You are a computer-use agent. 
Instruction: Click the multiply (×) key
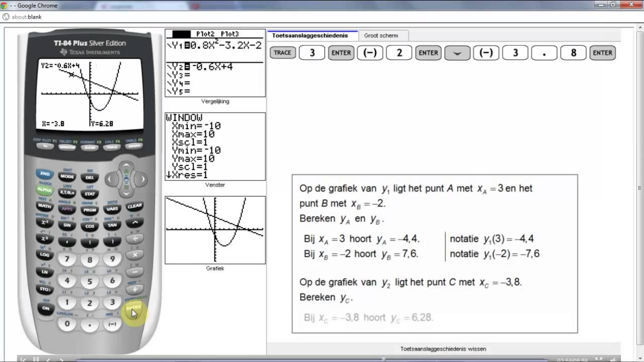point(134,254)
